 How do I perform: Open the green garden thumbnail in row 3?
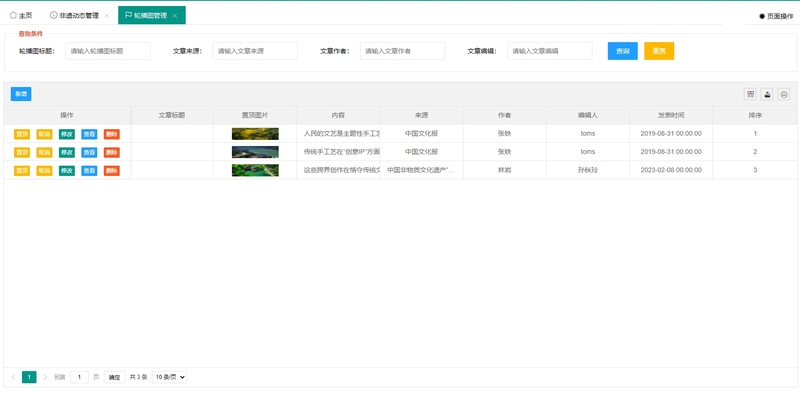(x=255, y=170)
